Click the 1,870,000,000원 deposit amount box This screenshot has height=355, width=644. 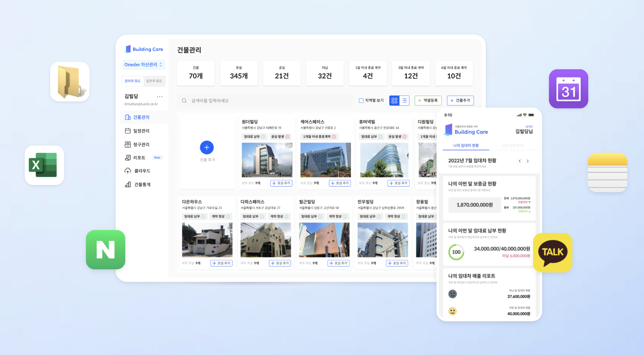point(475,205)
